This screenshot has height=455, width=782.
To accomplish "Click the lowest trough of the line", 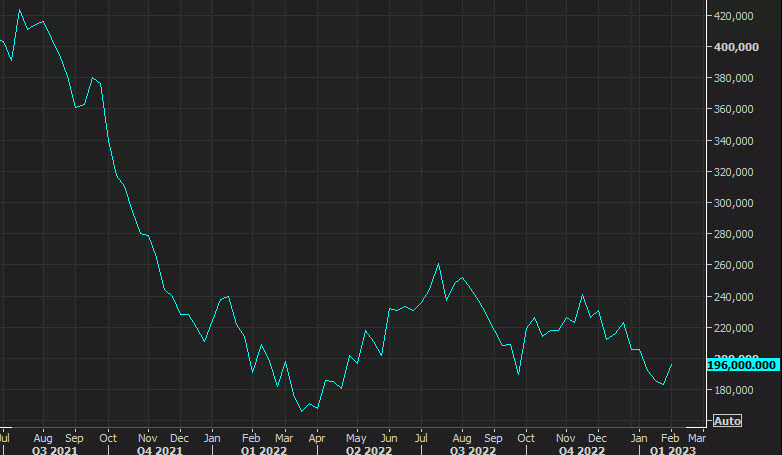I will [302, 411].
